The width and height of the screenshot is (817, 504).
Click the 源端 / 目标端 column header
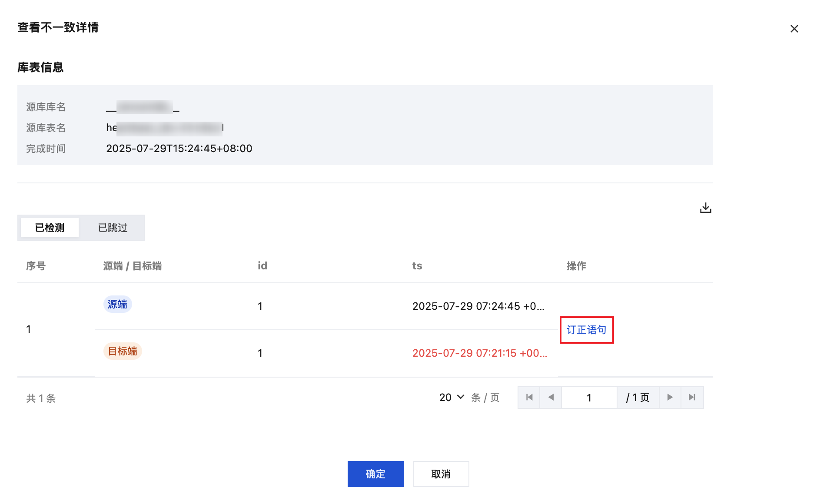point(132,266)
